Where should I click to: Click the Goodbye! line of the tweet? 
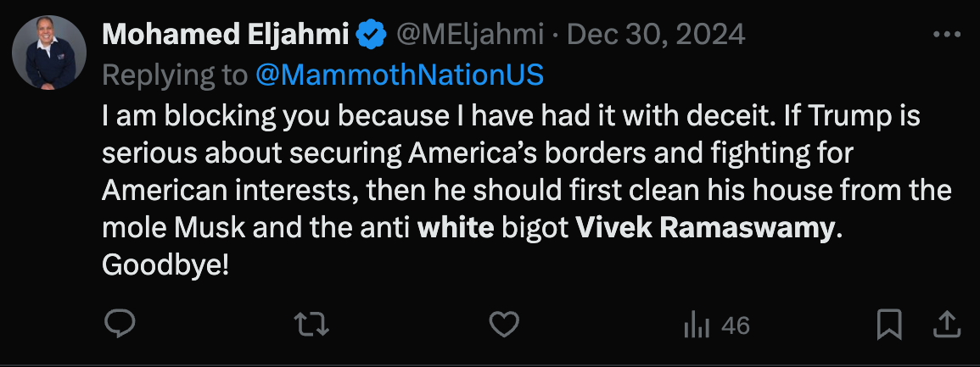tap(165, 266)
